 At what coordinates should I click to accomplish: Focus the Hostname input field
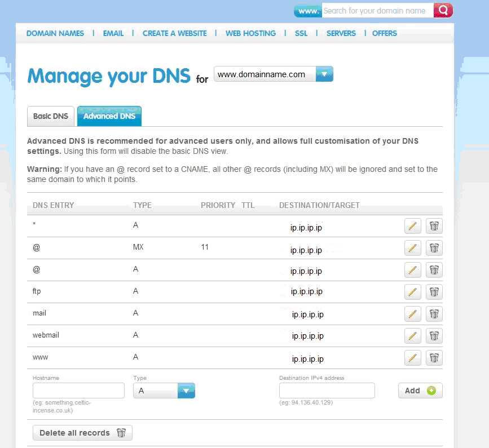coord(78,391)
